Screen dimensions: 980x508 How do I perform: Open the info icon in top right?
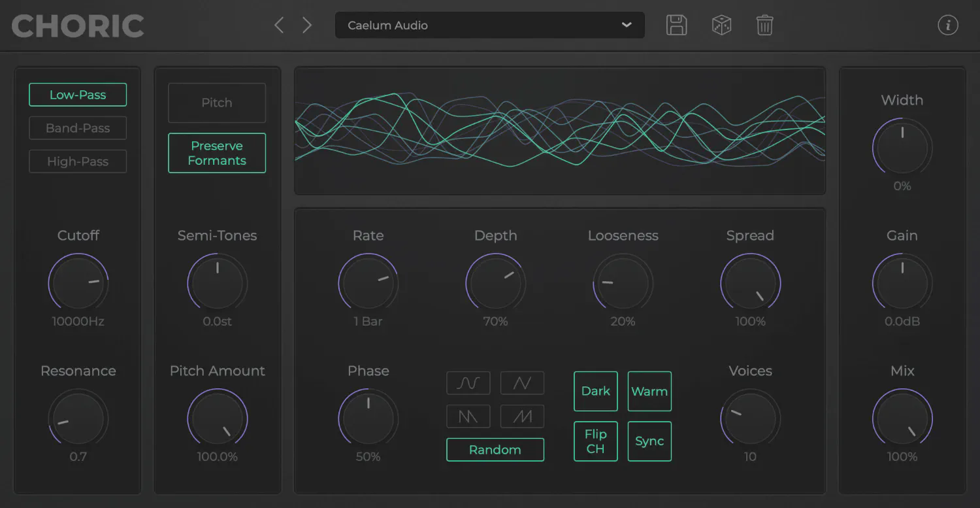pos(947,25)
